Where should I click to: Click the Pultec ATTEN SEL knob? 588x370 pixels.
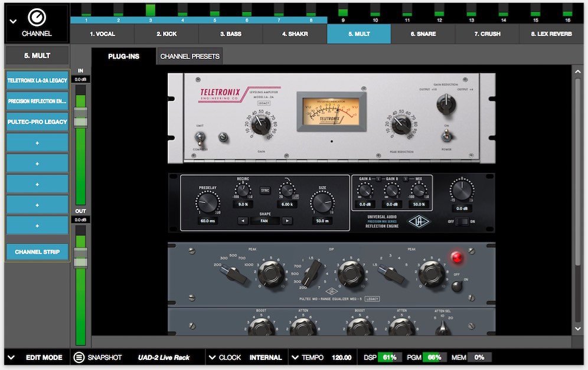[443, 329]
